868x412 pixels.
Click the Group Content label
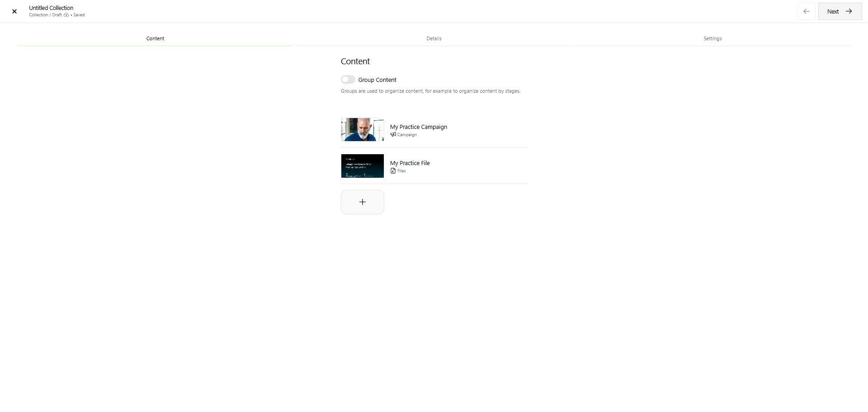point(377,80)
